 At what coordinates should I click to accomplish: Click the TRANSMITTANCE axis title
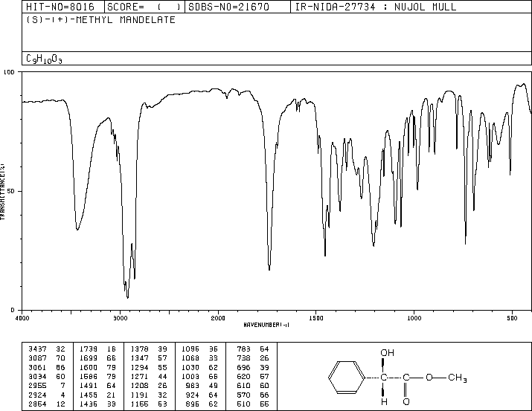pyautogui.click(x=2, y=192)
